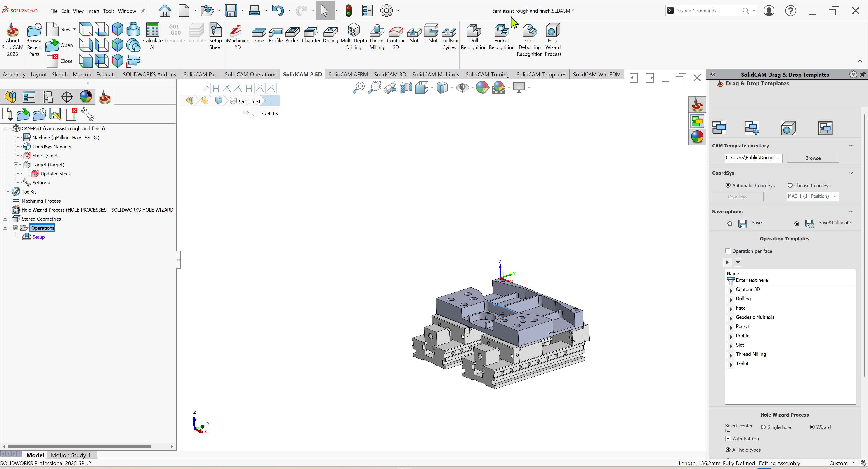Open the DisplayManager appearance sphere tab
This screenshot has height=469, width=868.
point(86,97)
